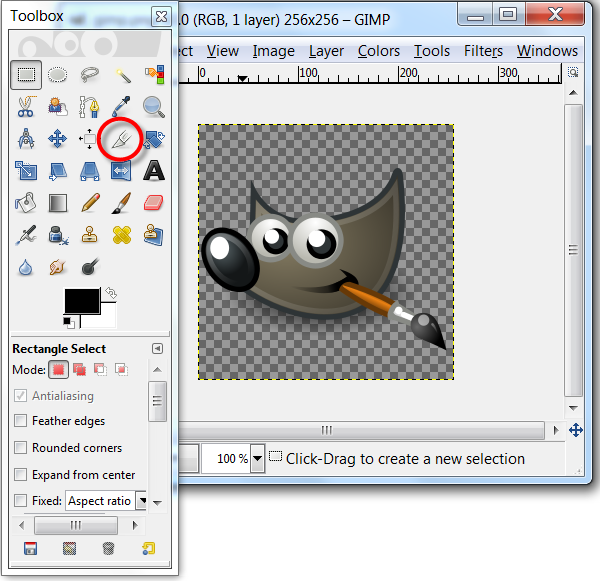Swap foreground and background colors
This screenshot has width=600, height=581.
pos(111,293)
